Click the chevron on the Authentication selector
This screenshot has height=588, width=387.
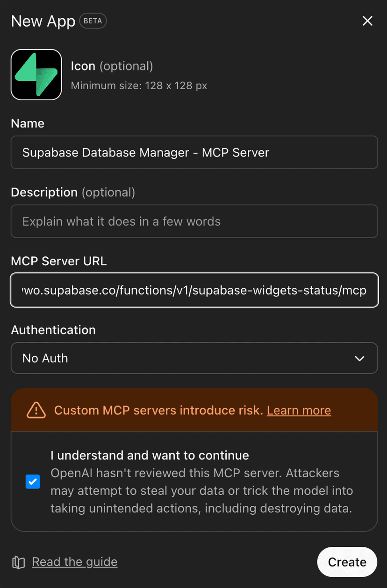click(359, 358)
